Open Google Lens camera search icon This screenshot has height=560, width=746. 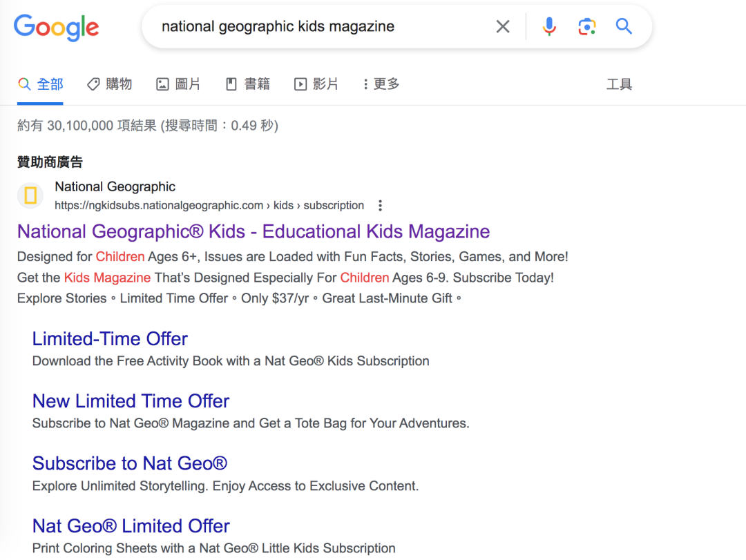(x=587, y=26)
